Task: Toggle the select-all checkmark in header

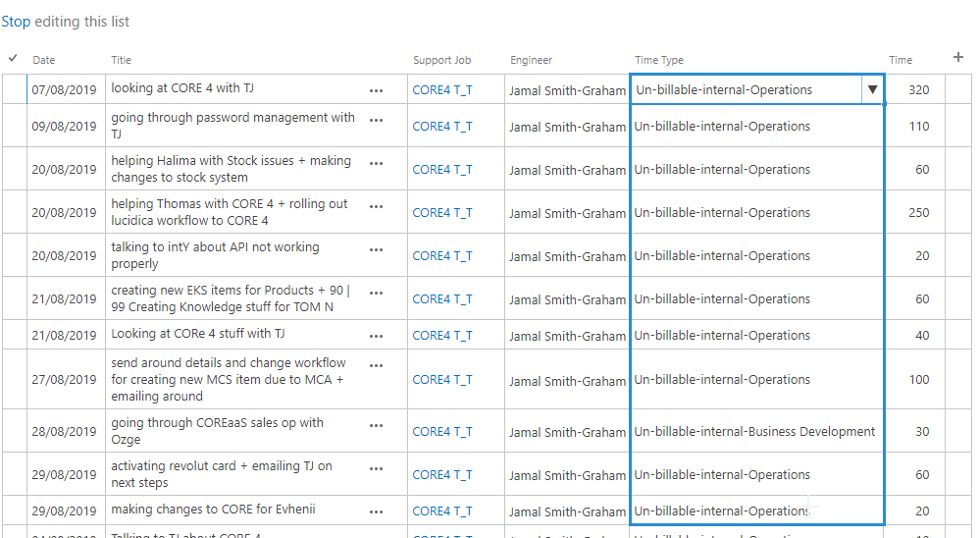Action: 13,58
